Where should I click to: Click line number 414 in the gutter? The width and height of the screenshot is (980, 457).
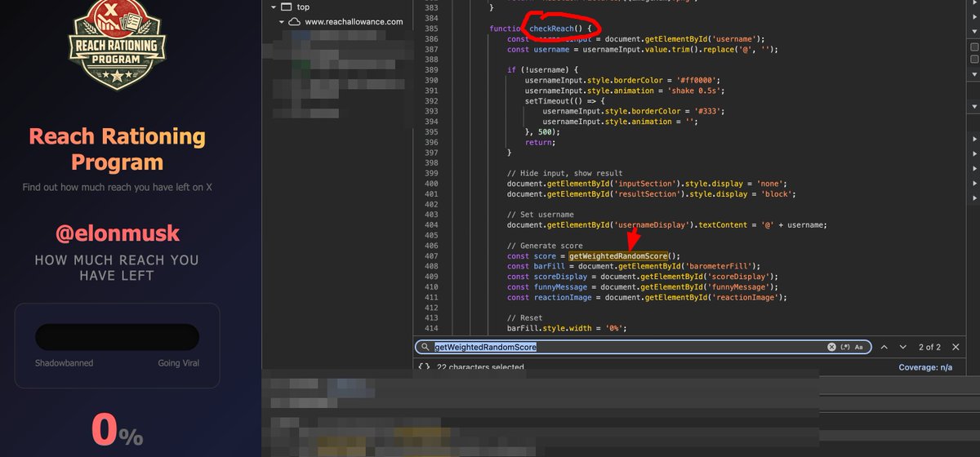tap(431, 328)
